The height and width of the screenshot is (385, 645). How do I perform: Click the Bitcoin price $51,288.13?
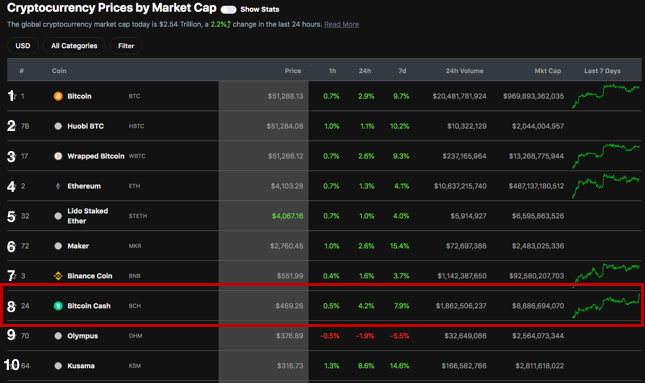(285, 96)
